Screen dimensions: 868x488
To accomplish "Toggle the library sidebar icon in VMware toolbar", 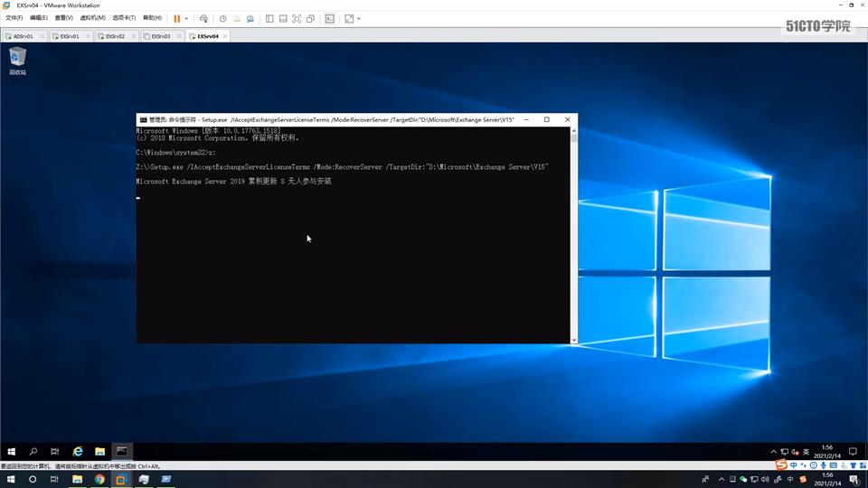I will click(x=269, y=18).
